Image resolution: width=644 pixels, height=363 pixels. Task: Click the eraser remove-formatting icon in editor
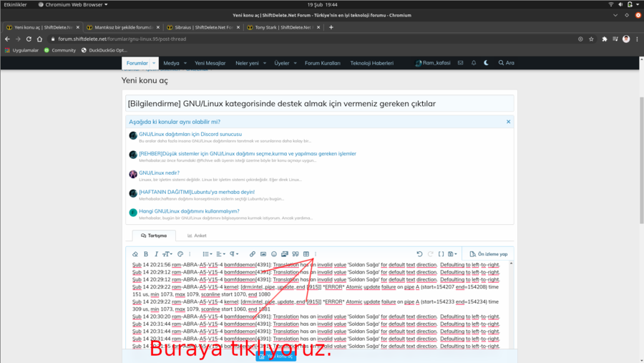click(x=135, y=254)
